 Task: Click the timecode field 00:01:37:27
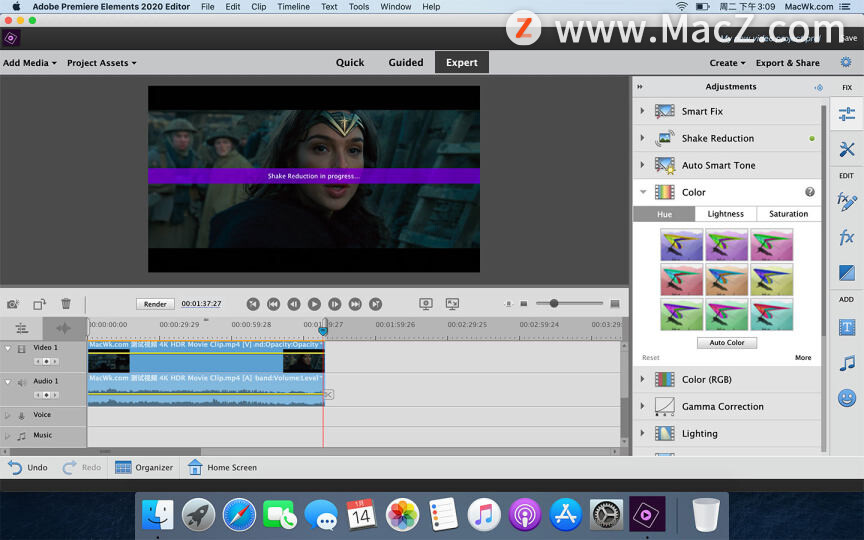(x=201, y=304)
